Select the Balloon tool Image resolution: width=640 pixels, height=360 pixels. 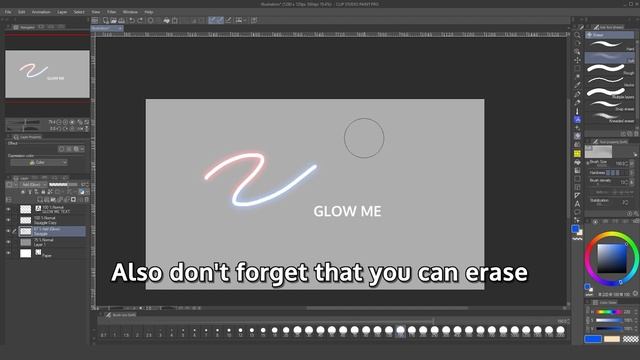coord(577,212)
